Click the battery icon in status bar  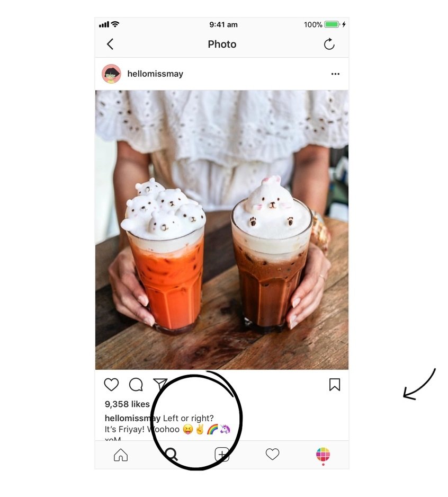331,24
